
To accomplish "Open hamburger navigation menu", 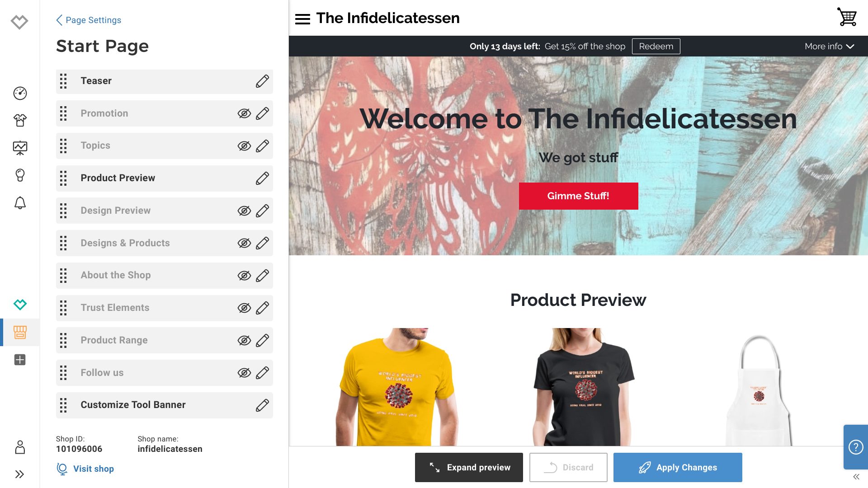I will pyautogui.click(x=303, y=19).
